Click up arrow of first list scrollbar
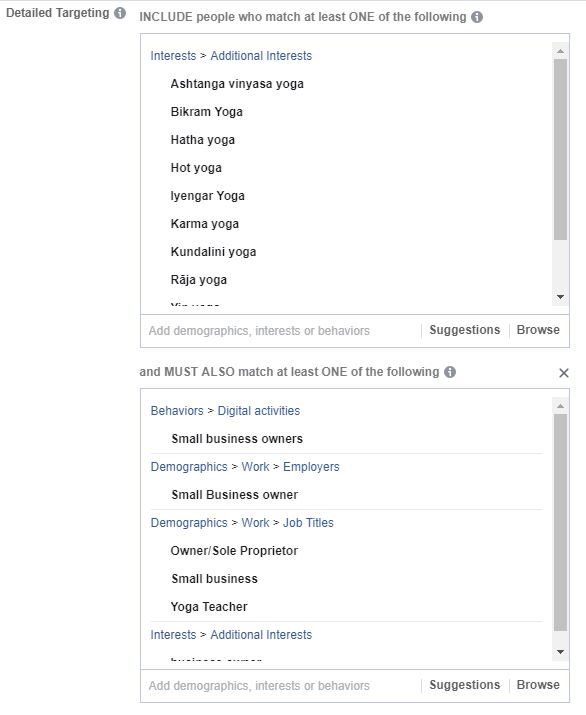Image resolution: width=586 pixels, height=715 pixels. coord(560,51)
